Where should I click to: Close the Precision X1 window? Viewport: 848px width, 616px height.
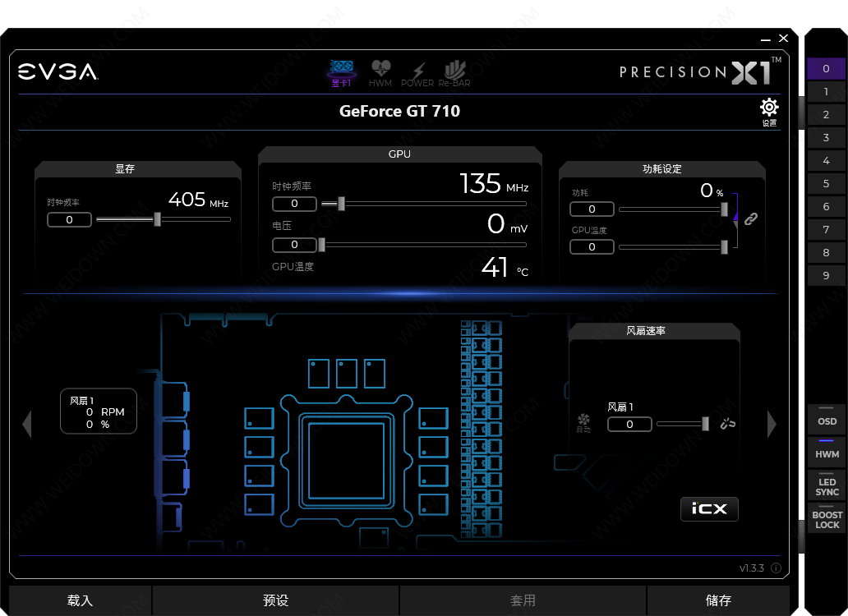pyautogui.click(x=783, y=39)
